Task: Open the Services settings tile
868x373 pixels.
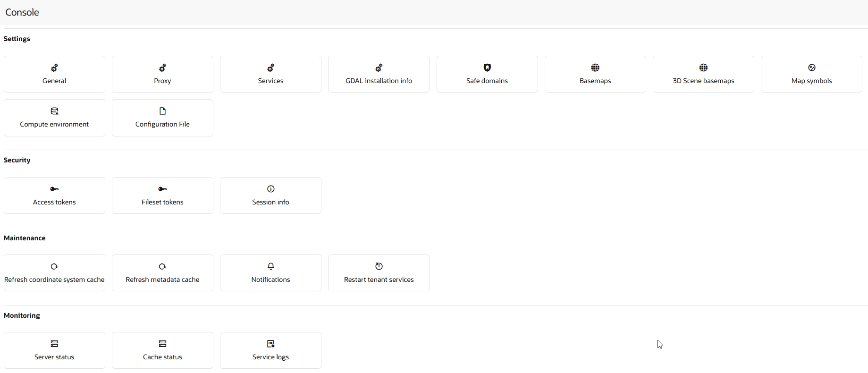Action: click(271, 74)
